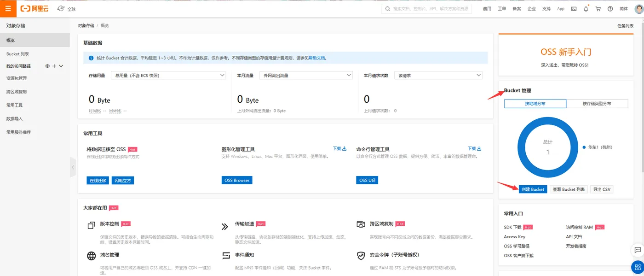Click the 导出 CSV button
Viewport: 644px width, 276px height.
[602, 189]
